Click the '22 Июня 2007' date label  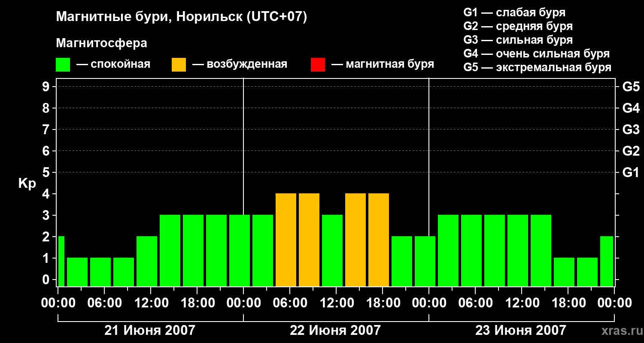tap(335, 331)
